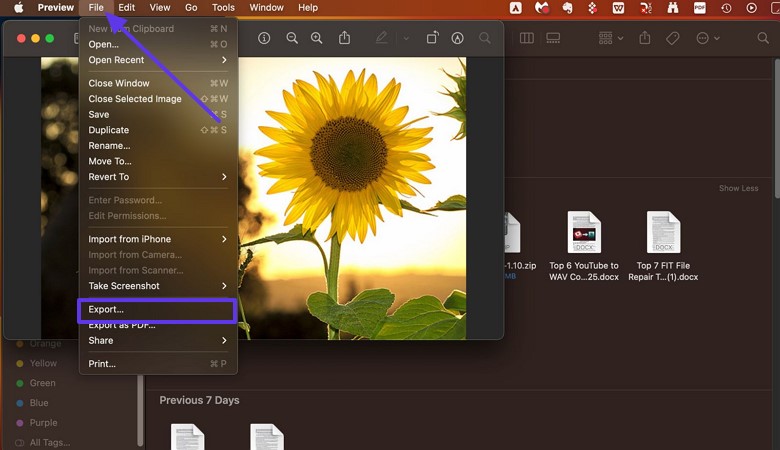Viewport: 780px width, 450px height.
Task: Expand the Share submenu
Action: [158, 341]
